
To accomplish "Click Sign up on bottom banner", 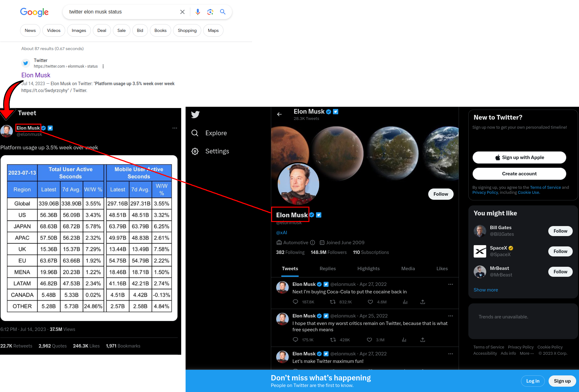I will pyautogui.click(x=562, y=381).
